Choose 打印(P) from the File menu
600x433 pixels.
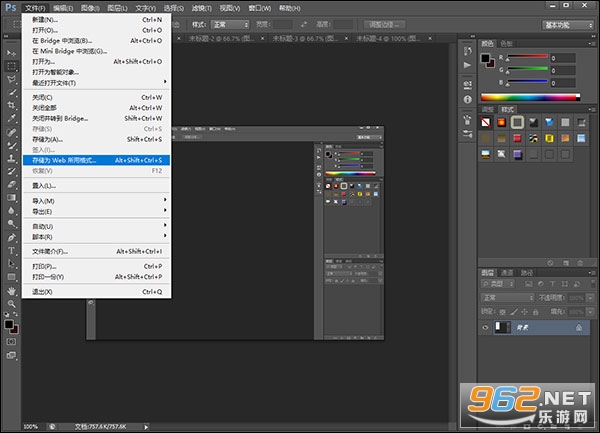[96, 266]
